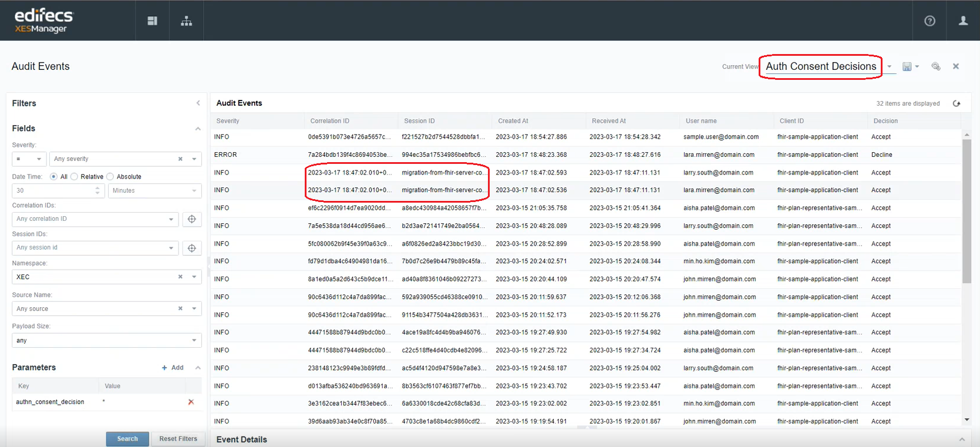Click the save view disk icon
Screen dimensions: 980x447
907,67
